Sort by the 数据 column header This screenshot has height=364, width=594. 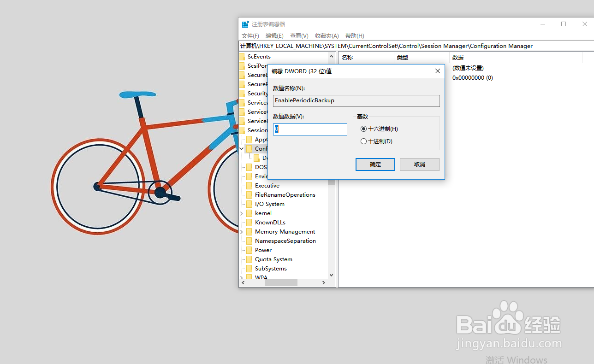[516, 58]
